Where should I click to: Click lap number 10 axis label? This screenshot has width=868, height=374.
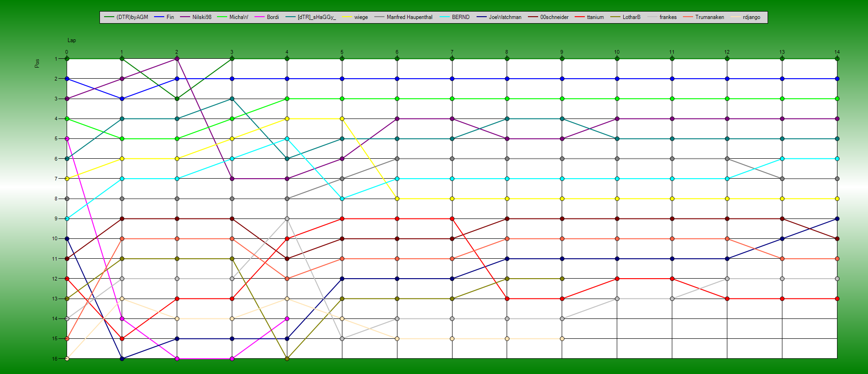pyautogui.click(x=617, y=52)
